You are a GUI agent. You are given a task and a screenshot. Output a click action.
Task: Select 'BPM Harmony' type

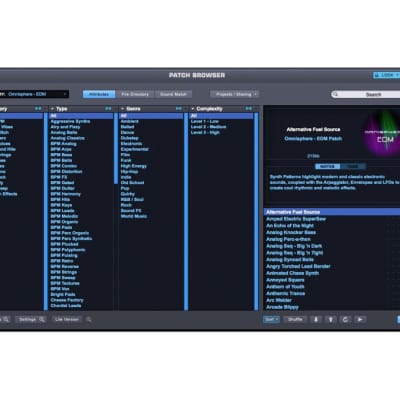[65, 194]
